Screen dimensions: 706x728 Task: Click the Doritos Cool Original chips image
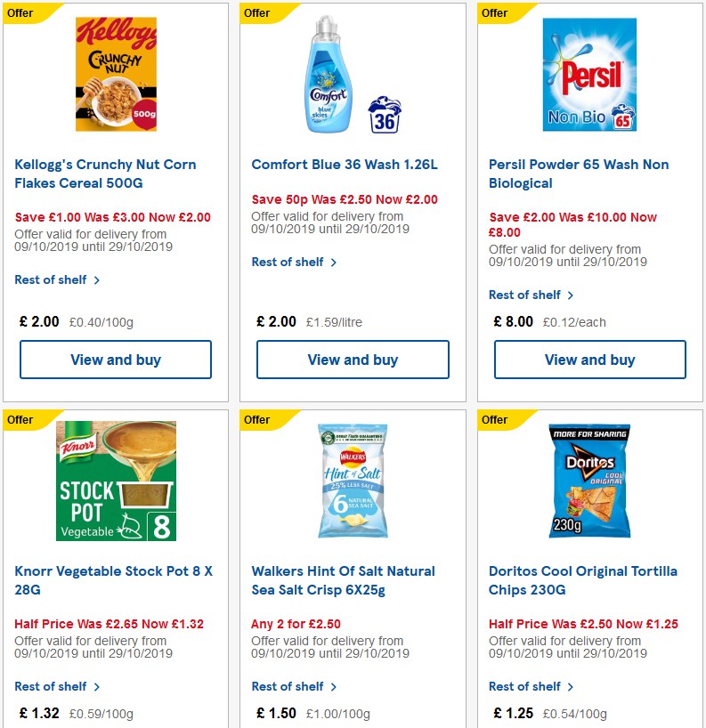[589, 481]
